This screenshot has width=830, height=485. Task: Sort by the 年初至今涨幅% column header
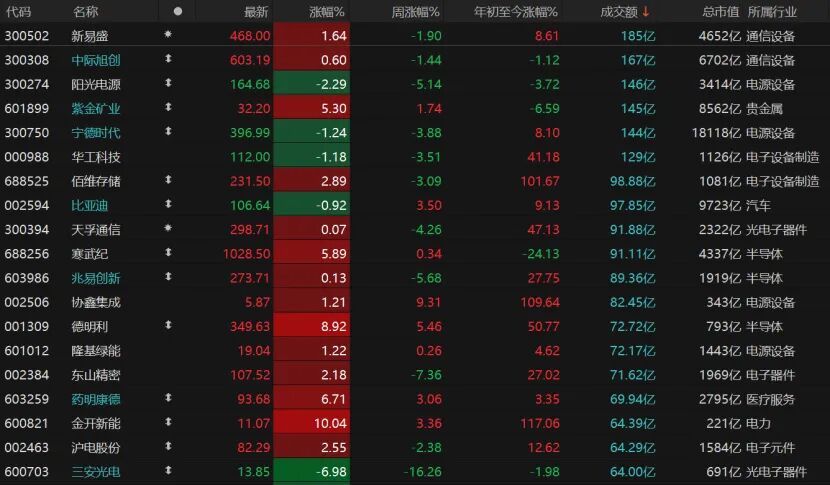(516, 12)
